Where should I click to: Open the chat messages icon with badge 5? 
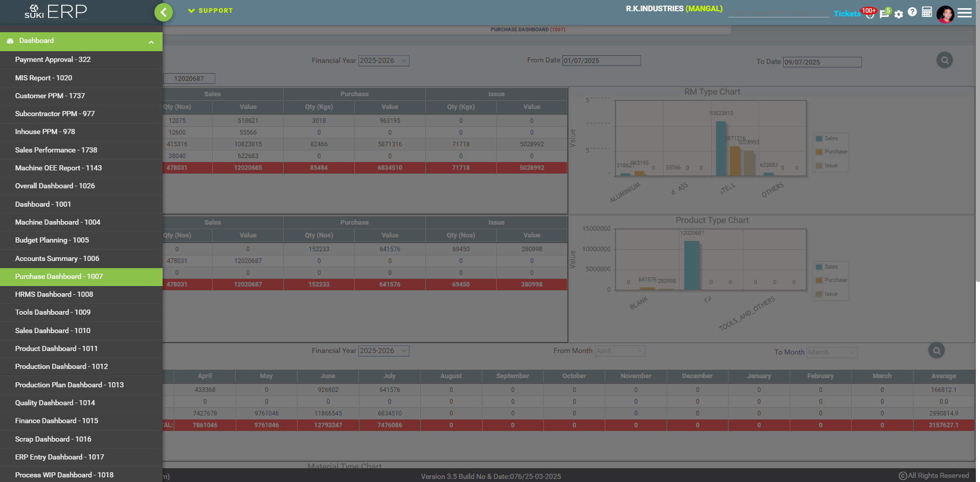click(x=884, y=14)
